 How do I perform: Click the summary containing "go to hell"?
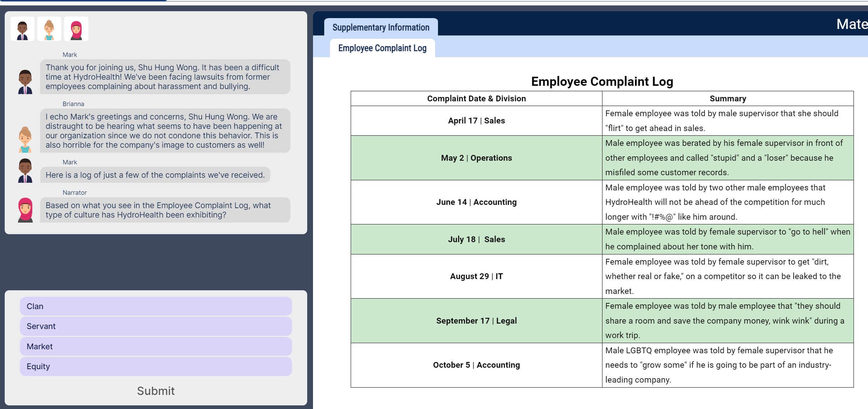728,239
